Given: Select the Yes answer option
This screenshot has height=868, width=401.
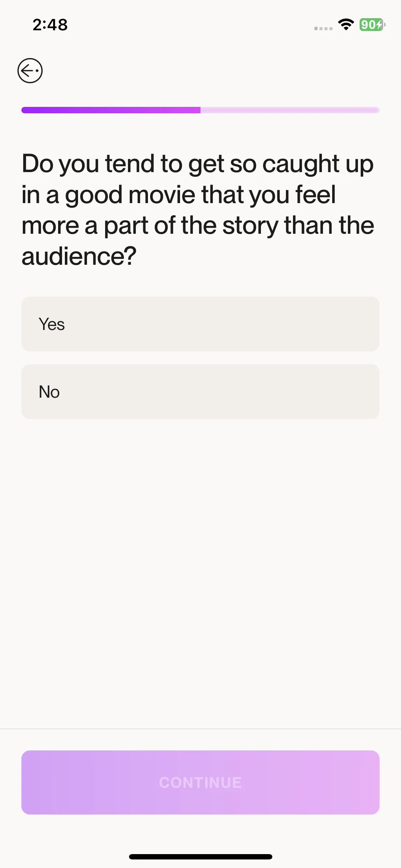Looking at the screenshot, I should [x=200, y=324].
